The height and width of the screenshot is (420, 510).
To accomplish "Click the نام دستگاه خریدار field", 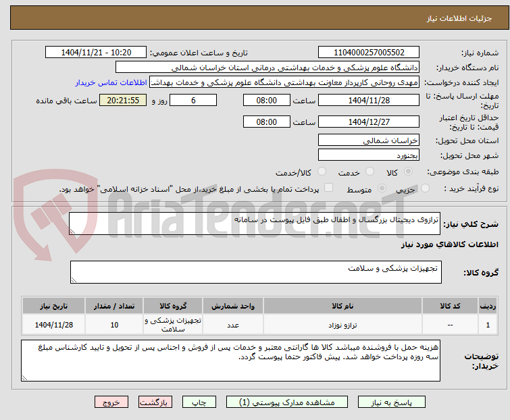I will (267, 68).
